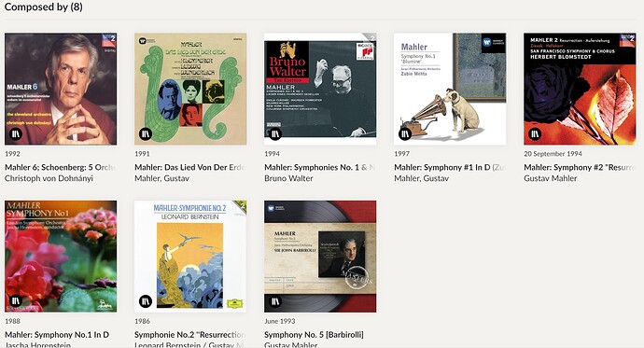The image size is (644, 348).
Task: Open title link Mahler: Das Lied Von Der Erde
Action: [189, 167]
